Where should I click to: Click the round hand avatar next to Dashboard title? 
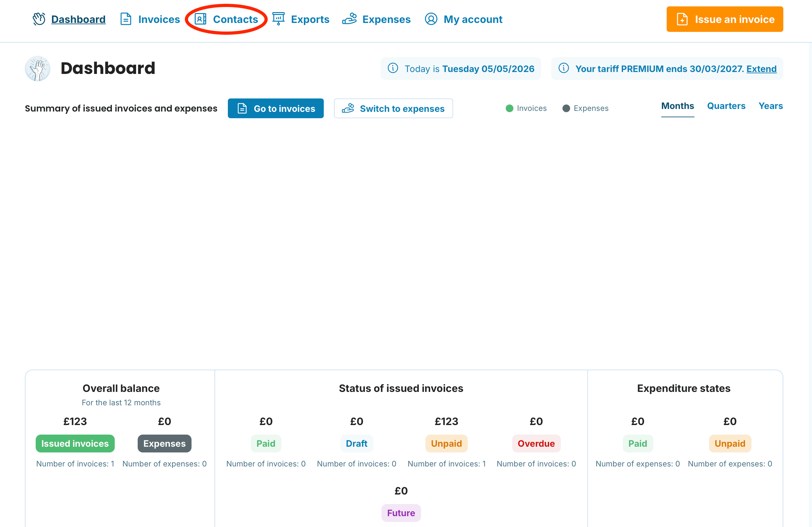(x=38, y=68)
